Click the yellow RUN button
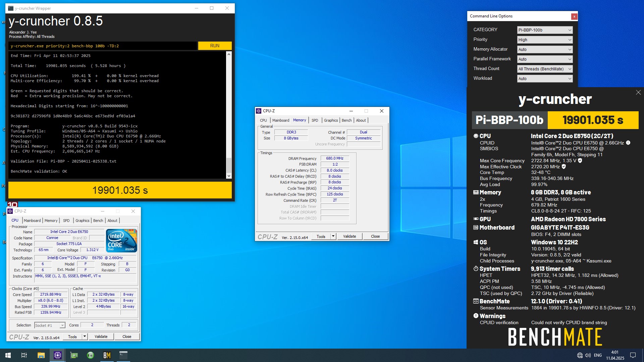This screenshot has height=362, width=644. tap(215, 46)
